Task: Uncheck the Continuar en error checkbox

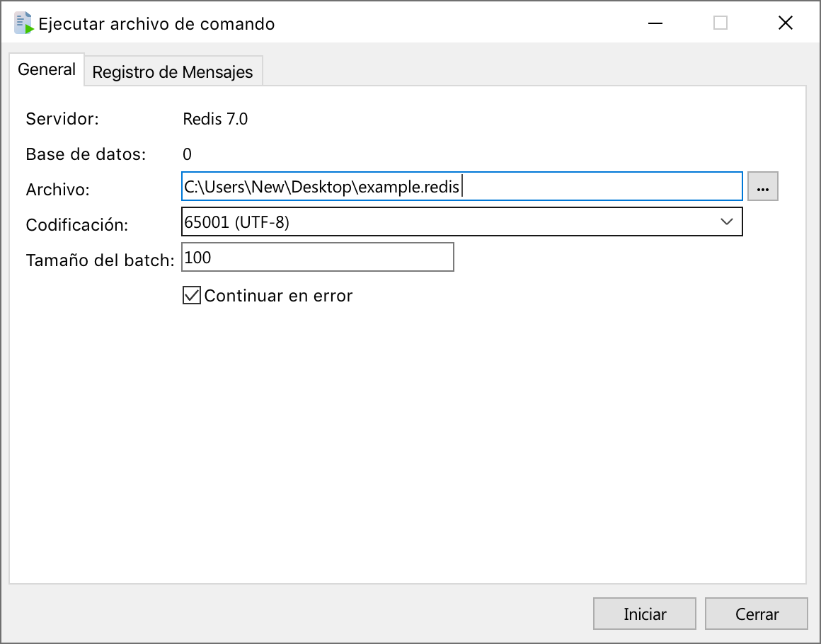Action: 192,295
